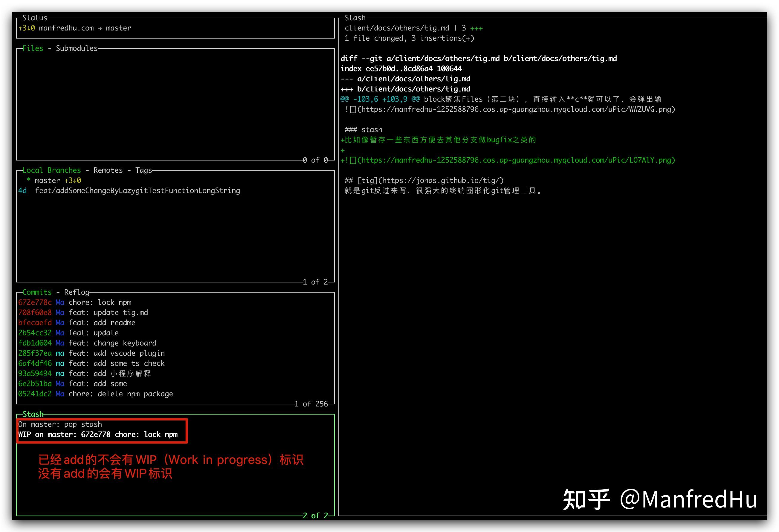Switch to the Files tab
The image size is (779, 532).
coord(33,48)
